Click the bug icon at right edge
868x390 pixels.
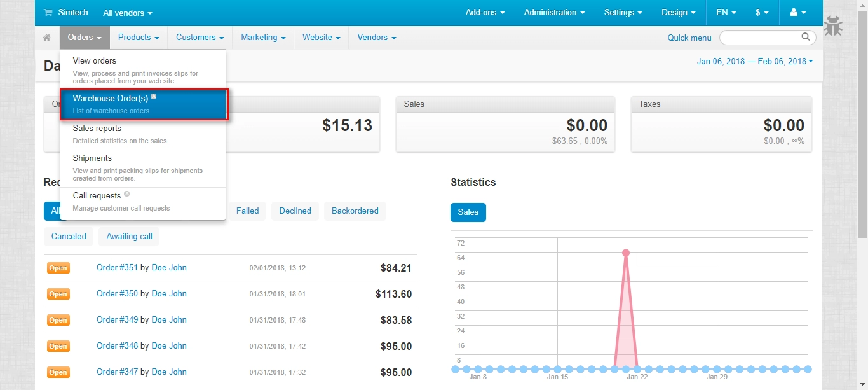tap(833, 26)
